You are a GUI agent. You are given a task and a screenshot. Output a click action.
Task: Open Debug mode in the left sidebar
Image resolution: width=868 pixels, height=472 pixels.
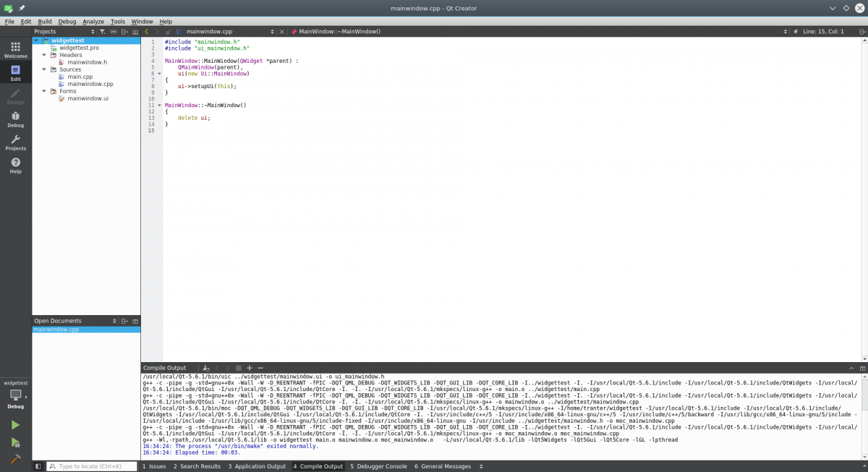(x=15, y=119)
